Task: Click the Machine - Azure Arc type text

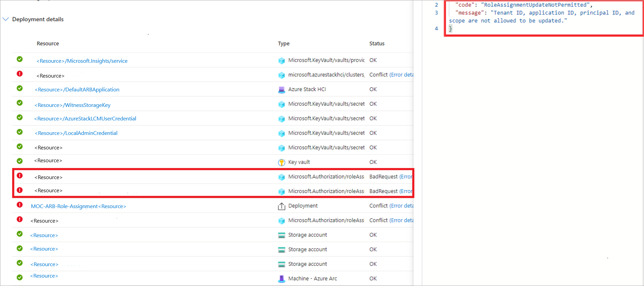Action: point(313,279)
